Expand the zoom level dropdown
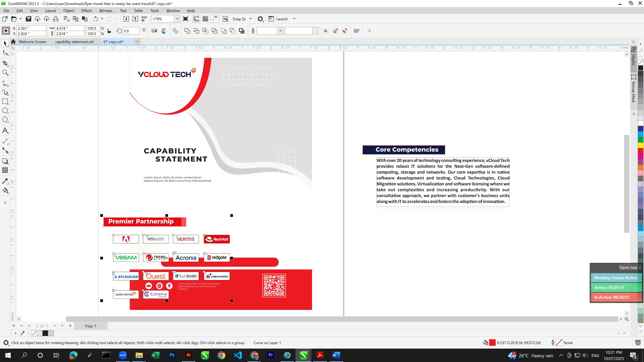Viewport: 644px width, 362px height. point(177,19)
